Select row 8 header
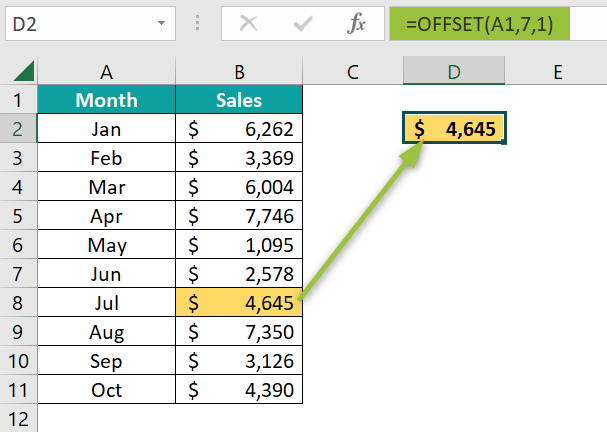This screenshot has height=432, width=607. coord(18,303)
